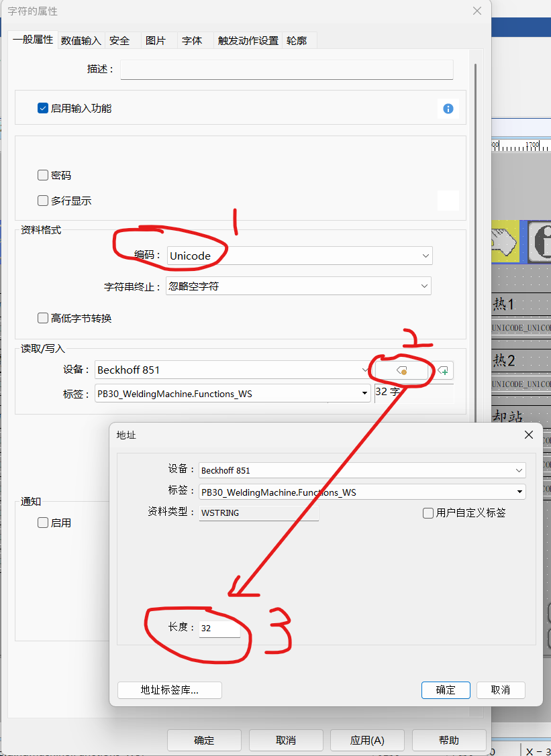551x756 pixels.
Task: Click the 长度 input field
Action: (x=219, y=629)
